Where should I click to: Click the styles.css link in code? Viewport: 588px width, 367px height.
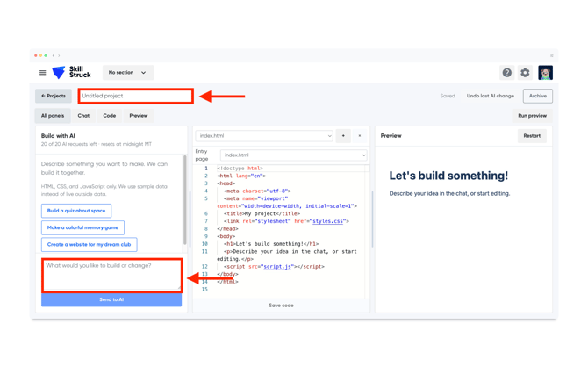click(x=327, y=221)
